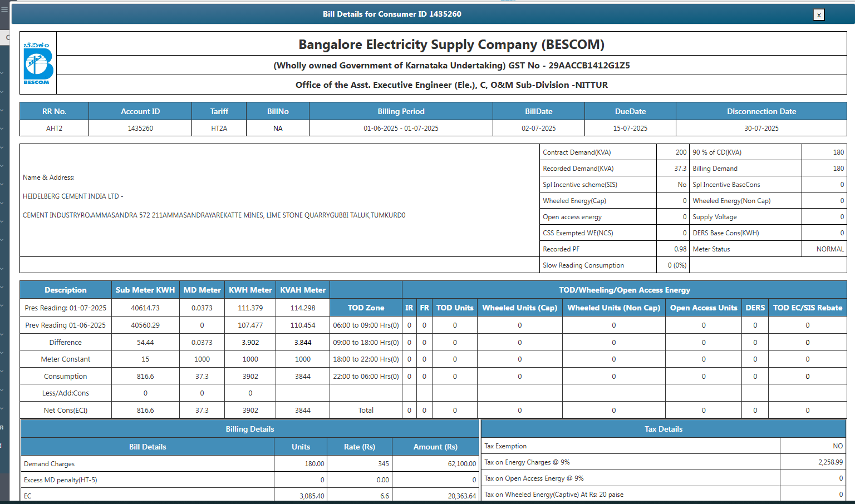Screen dimensions: 855x504
Task: Open the hamburger menu behind the dialog
Action: point(4,9)
